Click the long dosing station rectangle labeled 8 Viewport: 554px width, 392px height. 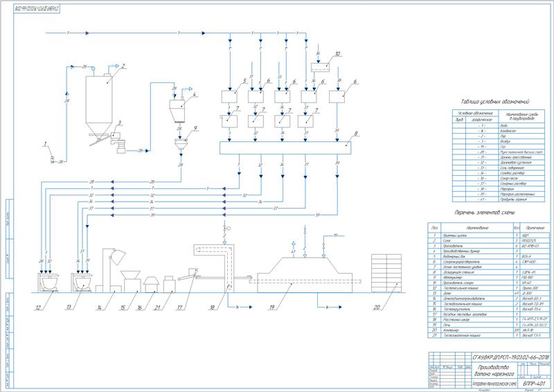tap(285, 148)
